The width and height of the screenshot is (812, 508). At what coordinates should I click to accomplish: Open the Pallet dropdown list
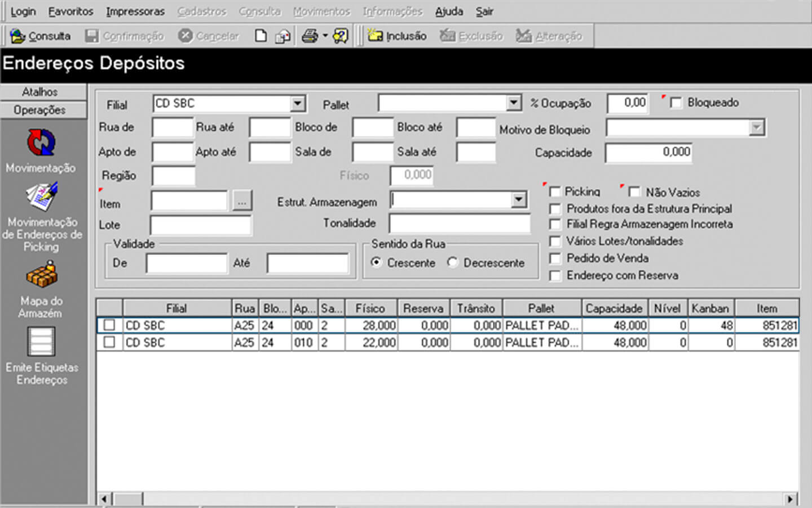tap(513, 103)
